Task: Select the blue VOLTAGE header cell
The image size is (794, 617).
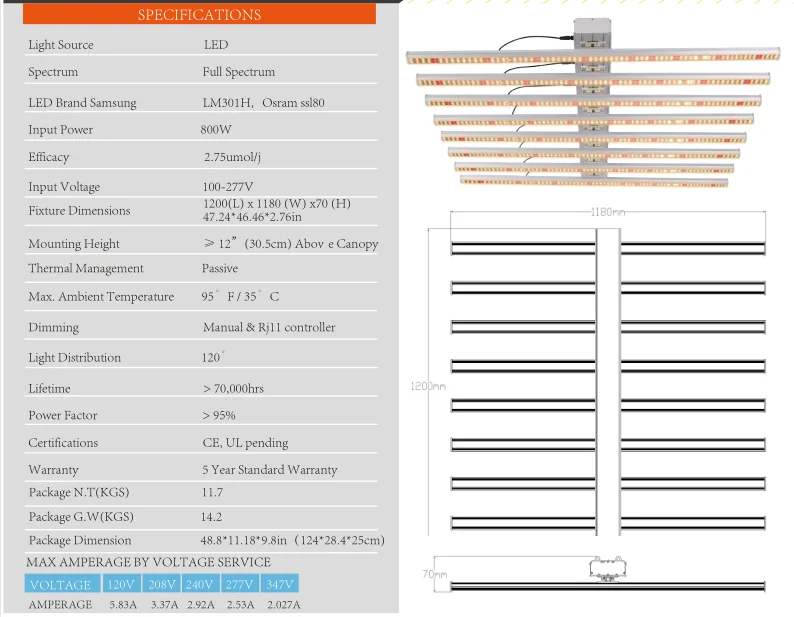Action: click(x=61, y=585)
